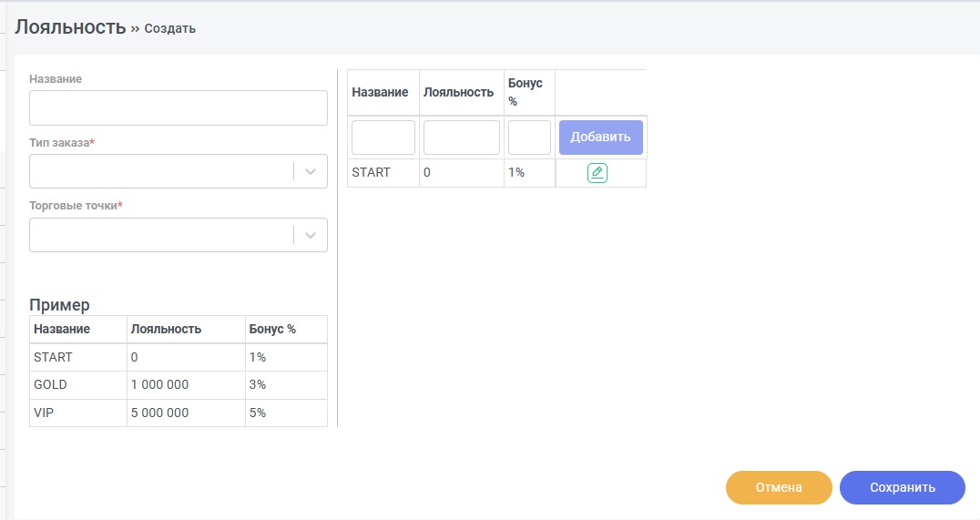Expand the Торговые точки dropdown
The height and width of the screenshot is (520, 980).
click(x=179, y=235)
